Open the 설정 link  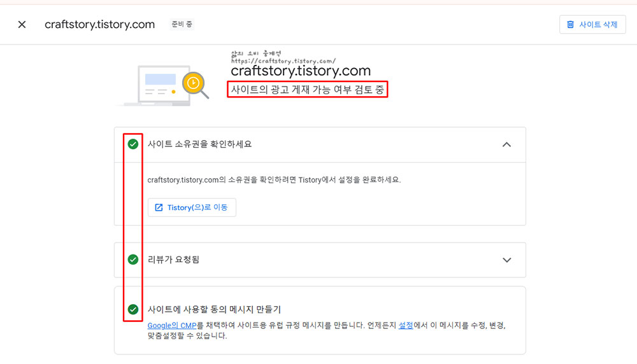405,325
